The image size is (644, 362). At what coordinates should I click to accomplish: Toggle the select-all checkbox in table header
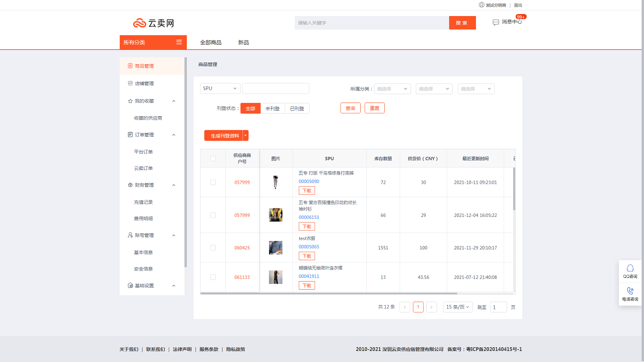213,158
